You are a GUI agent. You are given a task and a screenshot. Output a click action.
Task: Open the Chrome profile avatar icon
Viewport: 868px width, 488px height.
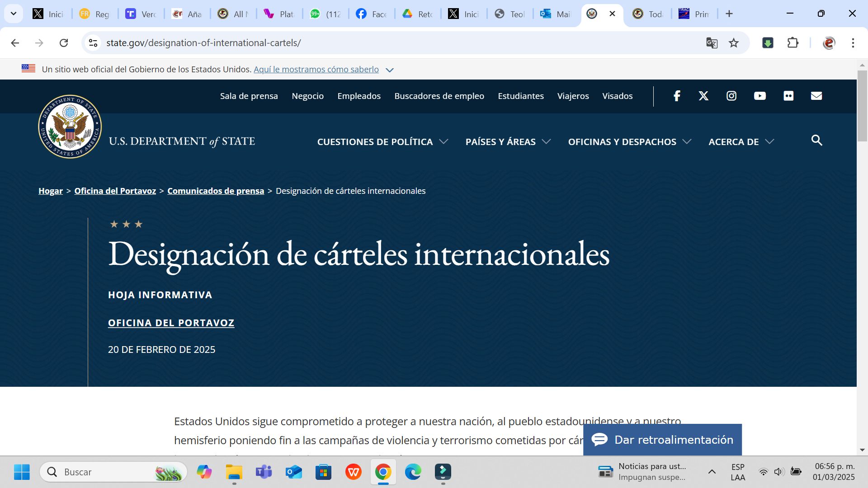(x=829, y=43)
